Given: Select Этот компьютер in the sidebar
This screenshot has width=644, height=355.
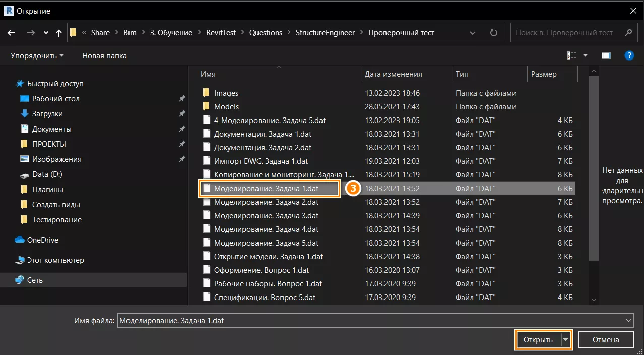Looking at the screenshot, I should pyautogui.click(x=55, y=260).
